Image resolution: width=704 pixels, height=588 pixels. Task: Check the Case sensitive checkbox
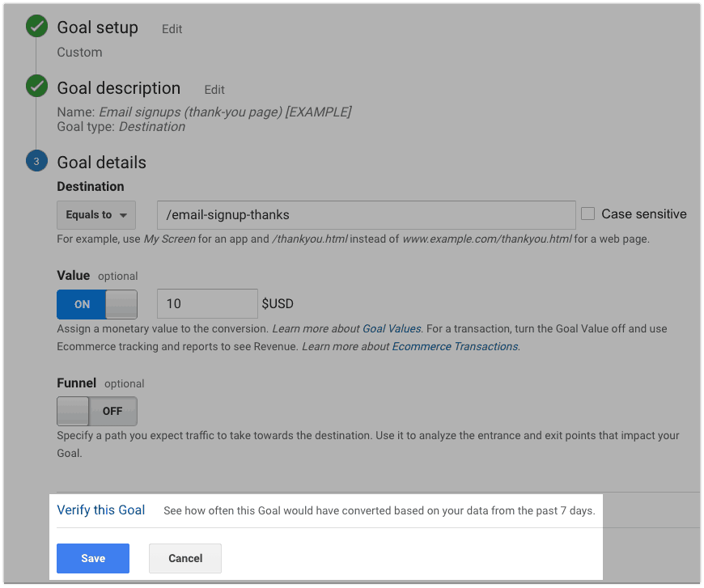[x=587, y=214]
